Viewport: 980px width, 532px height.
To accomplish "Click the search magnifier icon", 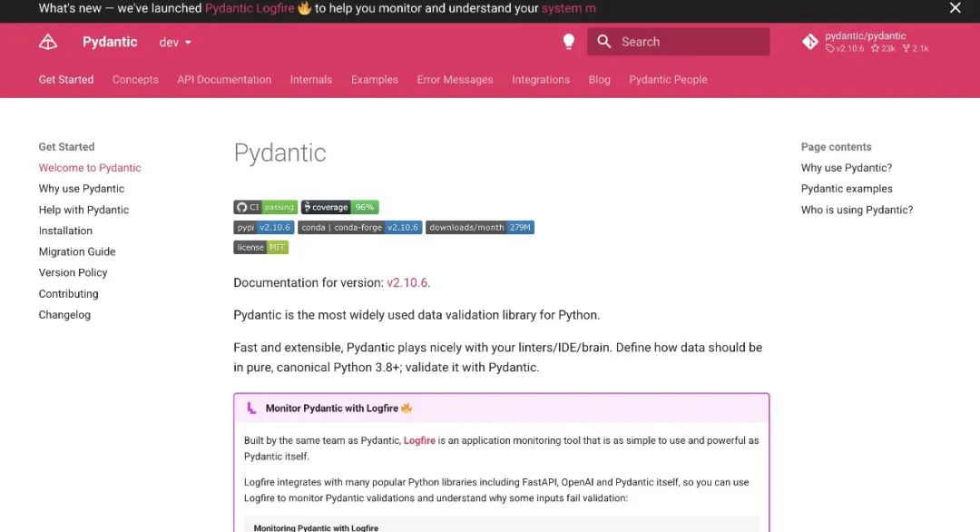I will point(603,42).
